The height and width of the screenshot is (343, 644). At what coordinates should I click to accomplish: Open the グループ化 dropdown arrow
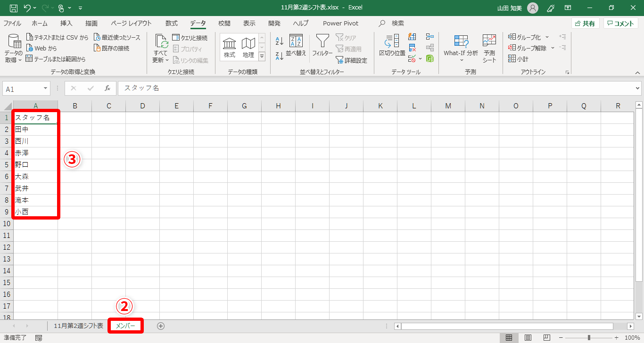click(547, 37)
